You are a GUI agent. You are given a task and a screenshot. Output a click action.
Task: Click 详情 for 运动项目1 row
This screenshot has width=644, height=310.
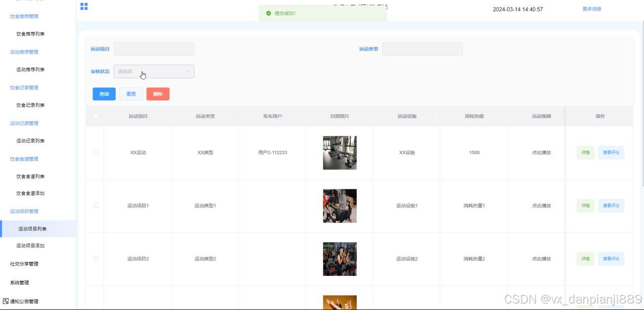pyautogui.click(x=586, y=206)
